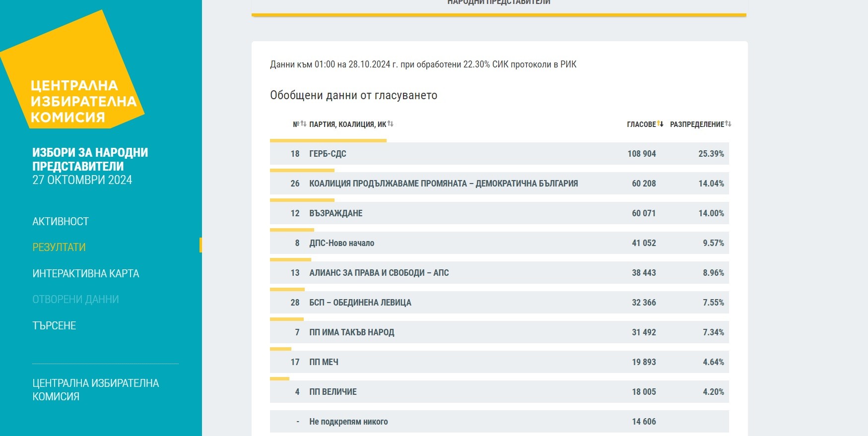Open ТЪРСЕНЕ in the sidebar
Viewport: 868px width, 436px height.
tap(54, 325)
